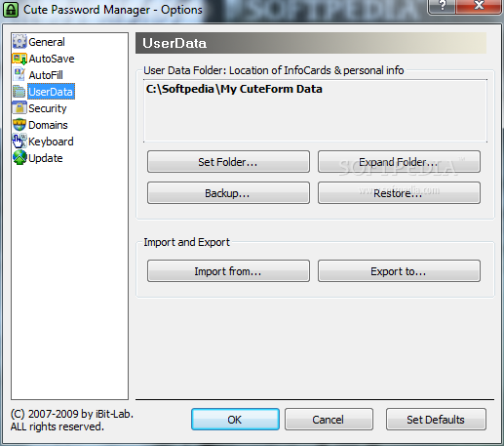Screen dimensions: 504x446
Task: Click the UserData folder icon
Action: pyautogui.click(x=19, y=92)
